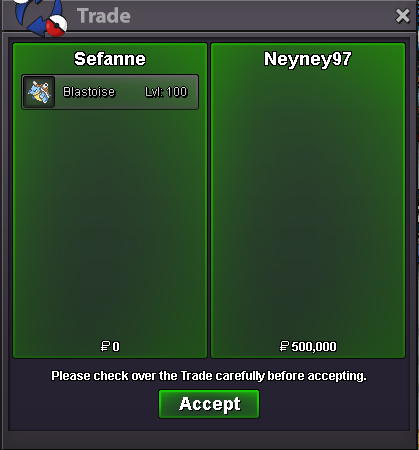
Task: Click the Sefanne player name header
Action: [110, 59]
